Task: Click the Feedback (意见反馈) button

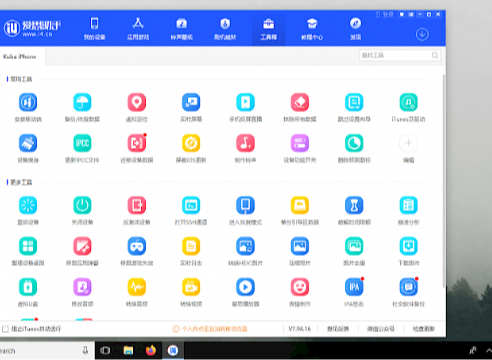Action: [338, 329]
